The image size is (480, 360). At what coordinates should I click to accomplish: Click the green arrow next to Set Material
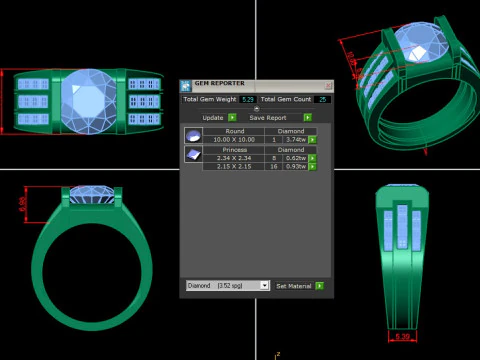[319, 286]
